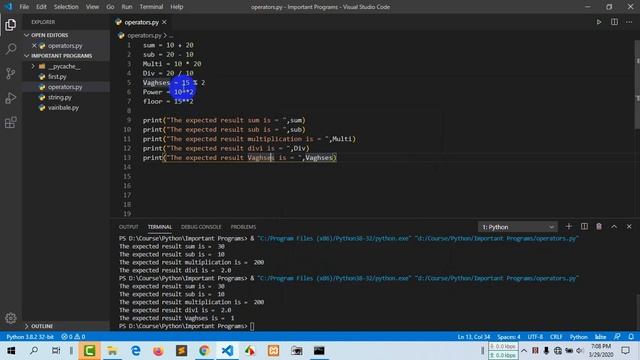Viewport: 640px width, 360px height.
Task: Open the Source Control view
Action: 11,73
